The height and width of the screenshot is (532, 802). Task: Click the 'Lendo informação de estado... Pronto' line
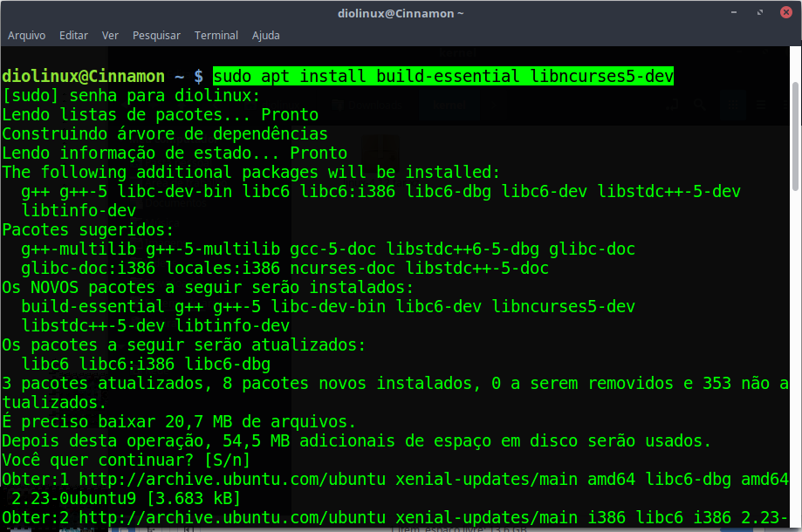(x=175, y=153)
